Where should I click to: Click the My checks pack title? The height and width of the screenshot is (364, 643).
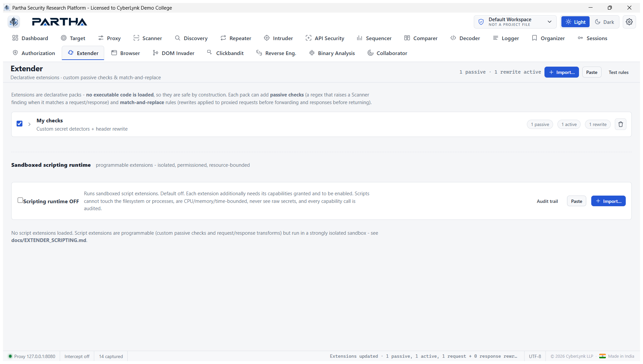click(x=49, y=120)
